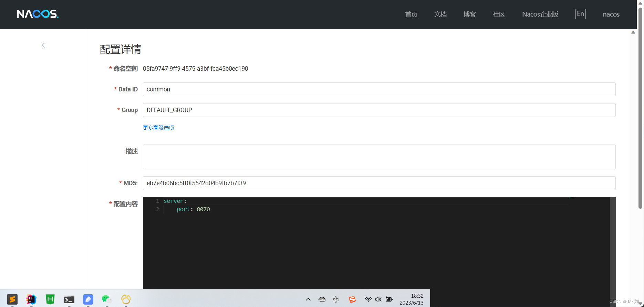This screenshot has width=644, height=307.
Task: Click line 1 server: in the editor
Action: point(175,201)
